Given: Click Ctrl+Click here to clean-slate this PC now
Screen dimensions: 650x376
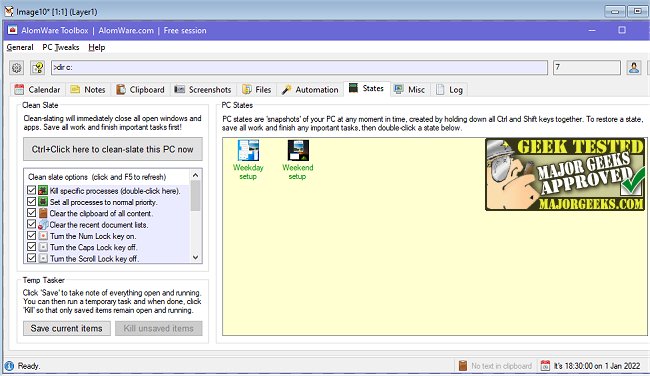Looking at the screenshot, I should click(x=113, y=149).
